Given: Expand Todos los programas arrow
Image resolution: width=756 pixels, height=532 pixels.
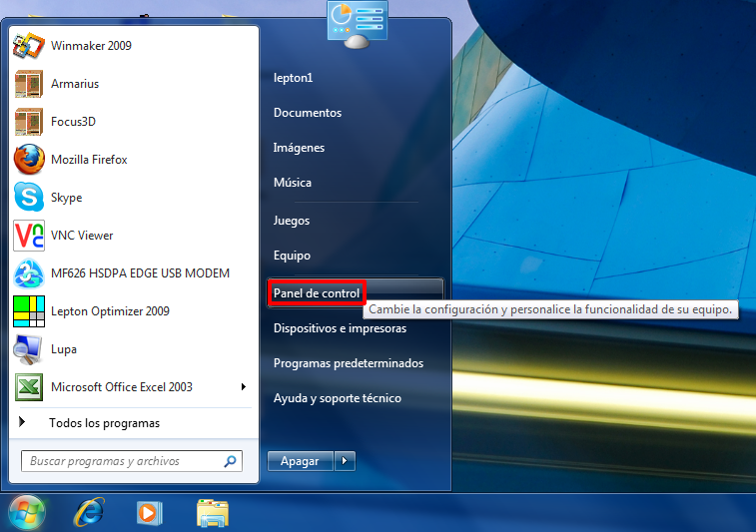Looking at the screenshot, I should click(x=22, y=422).
